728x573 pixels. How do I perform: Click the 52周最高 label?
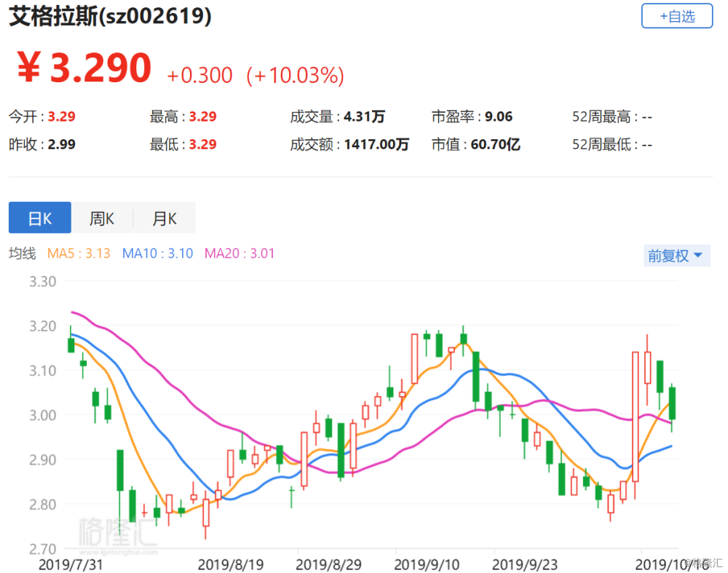click(601, 116)
